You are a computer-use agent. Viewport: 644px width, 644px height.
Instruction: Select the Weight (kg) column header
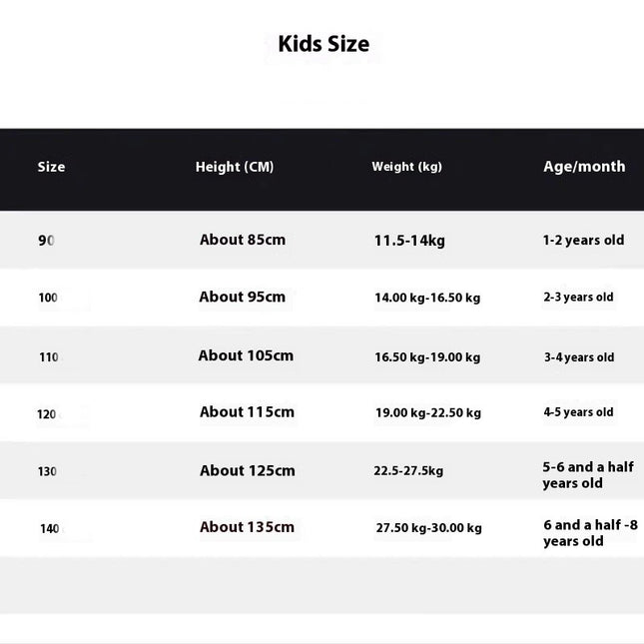407,167
